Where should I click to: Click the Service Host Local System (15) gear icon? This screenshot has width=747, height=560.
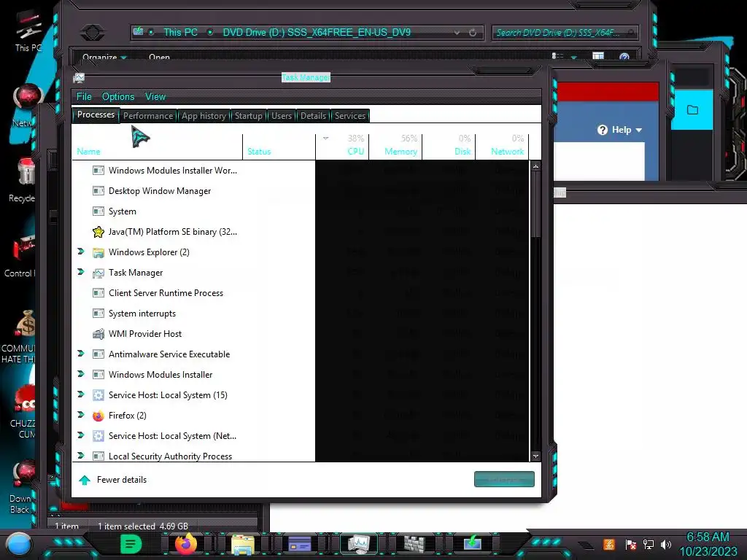point(98,395)
